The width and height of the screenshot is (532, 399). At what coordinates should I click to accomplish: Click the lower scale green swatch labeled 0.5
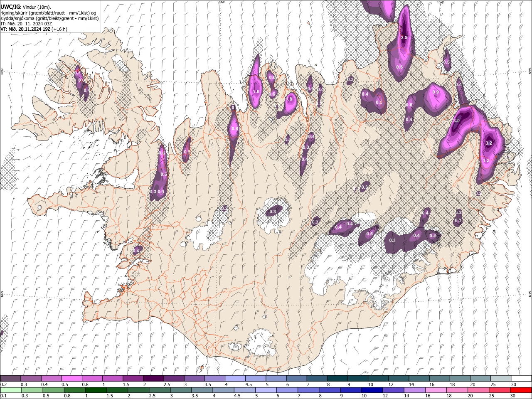[54, 390]
